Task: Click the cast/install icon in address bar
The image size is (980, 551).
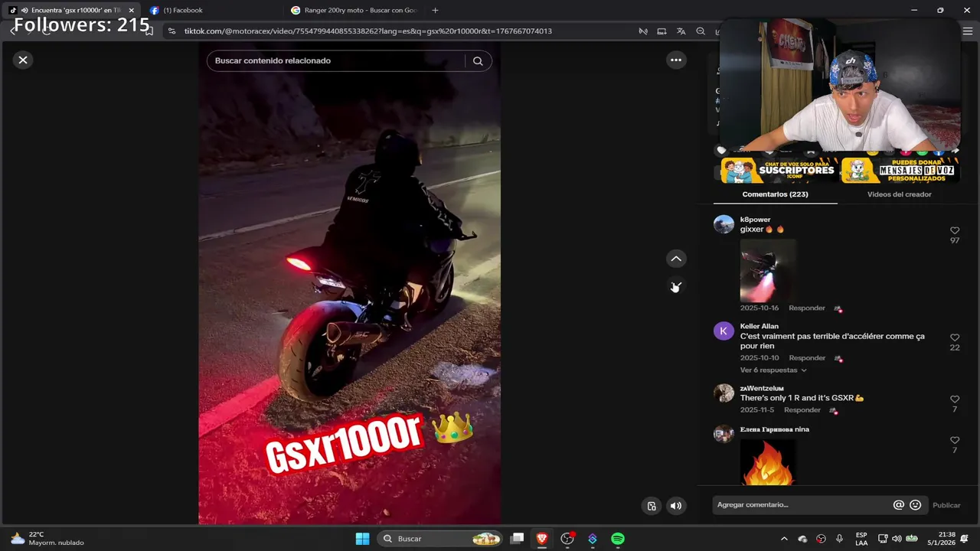Action: [x=661, y=31]
